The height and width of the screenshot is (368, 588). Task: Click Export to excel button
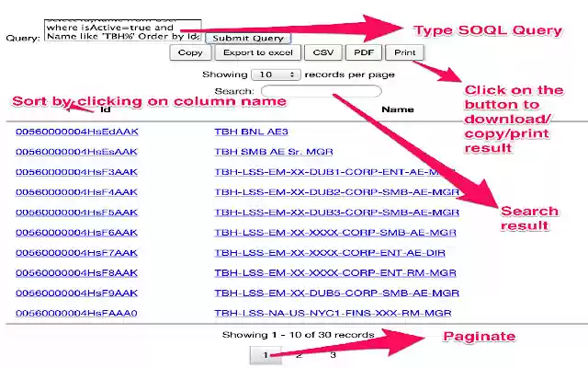click(258, 52)
